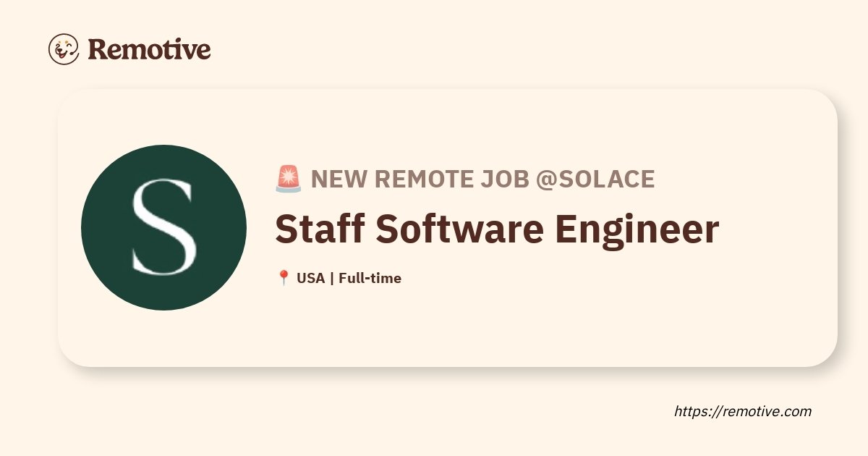Click the dark green circle background
The width and height of the screenshot is (868, 456).
point(101,227)
